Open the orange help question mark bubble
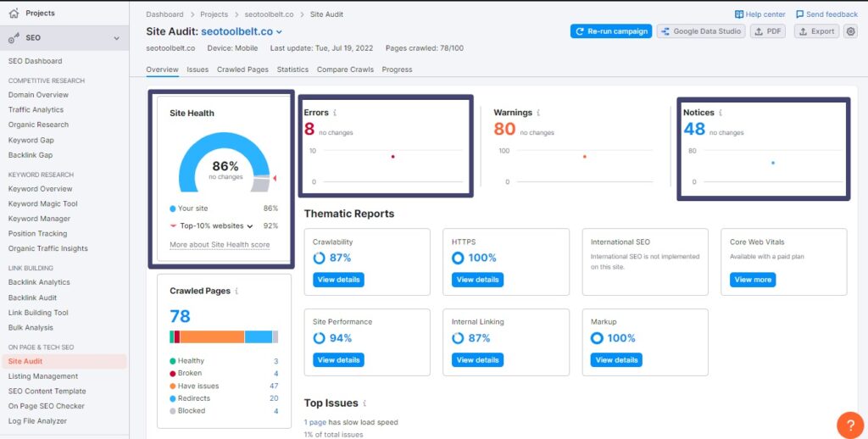 point(849,425)
